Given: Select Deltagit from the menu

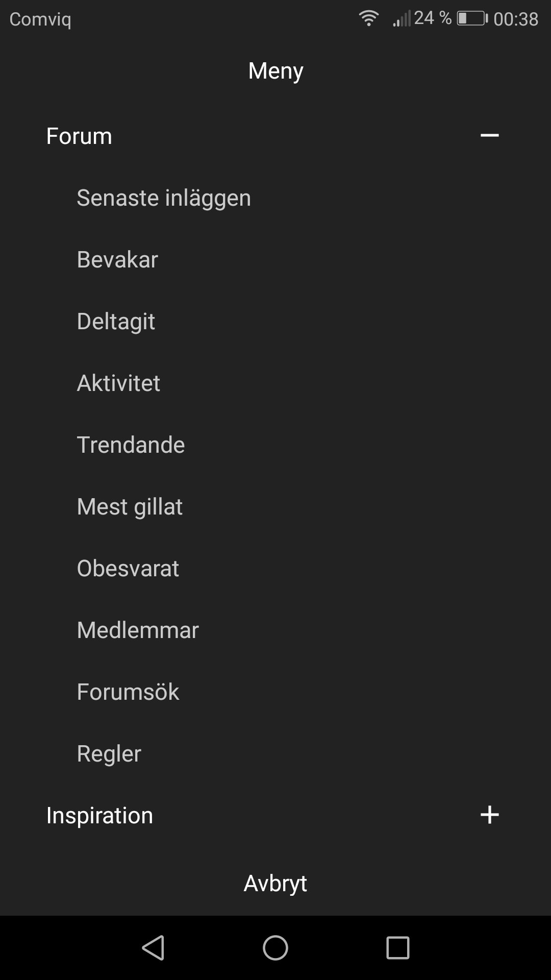Looking at the screenshot, I should (116, 322).
